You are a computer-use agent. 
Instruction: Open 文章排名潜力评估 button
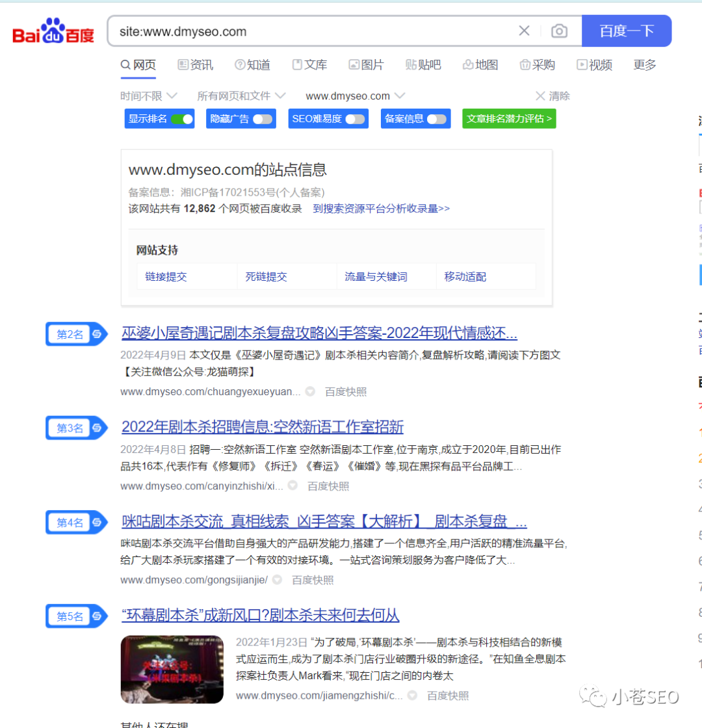[x=509, y=119]
